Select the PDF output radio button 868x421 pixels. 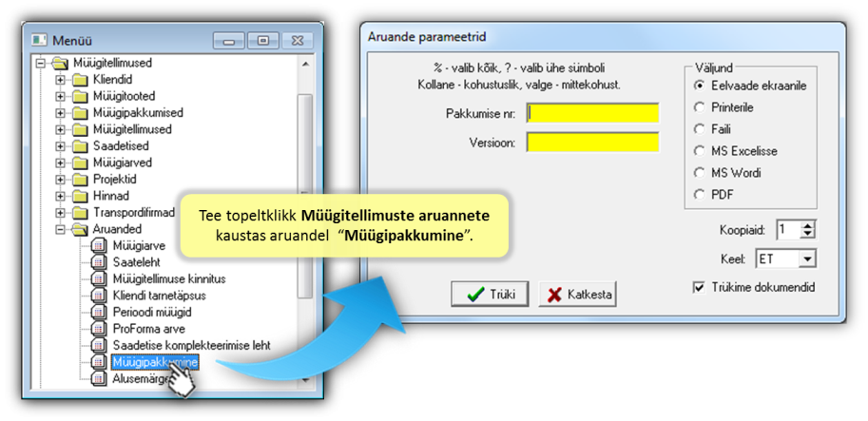point(700,195)
